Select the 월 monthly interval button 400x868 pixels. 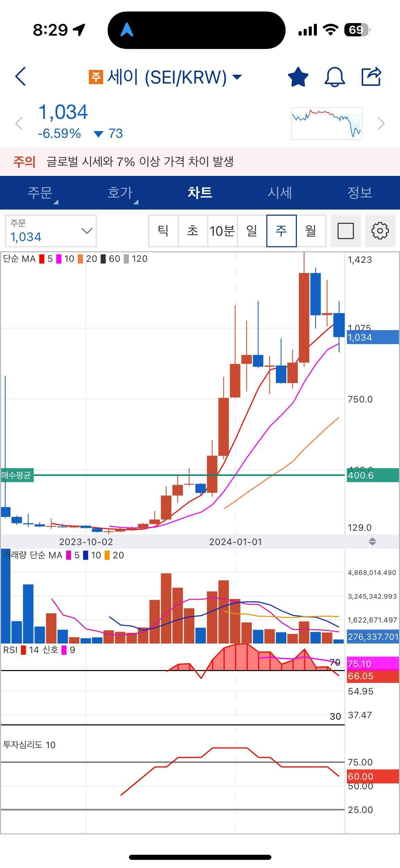311,231
